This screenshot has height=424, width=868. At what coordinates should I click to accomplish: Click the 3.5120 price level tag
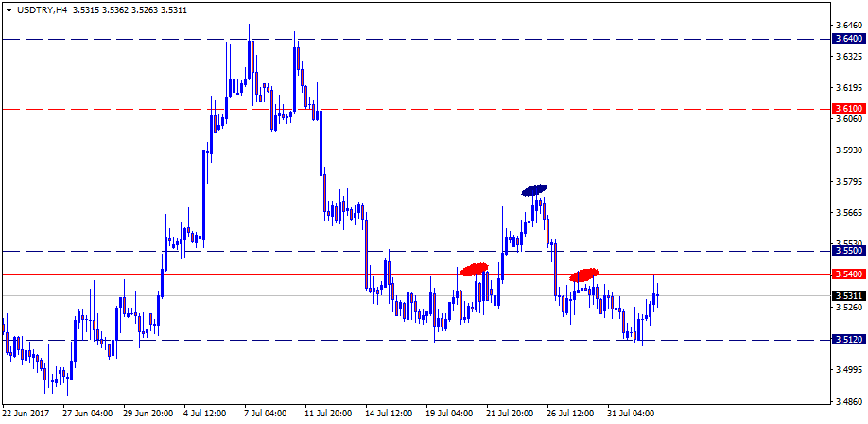[846, 339]
